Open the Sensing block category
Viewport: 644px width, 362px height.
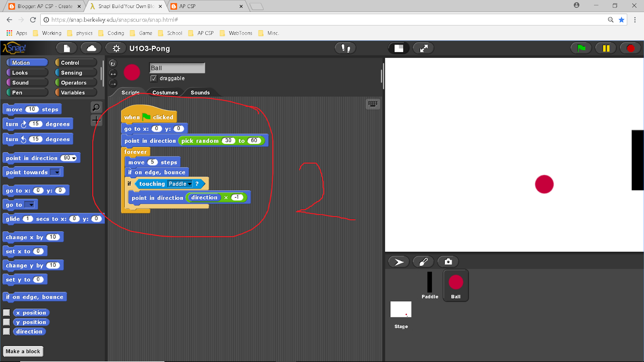76,73
